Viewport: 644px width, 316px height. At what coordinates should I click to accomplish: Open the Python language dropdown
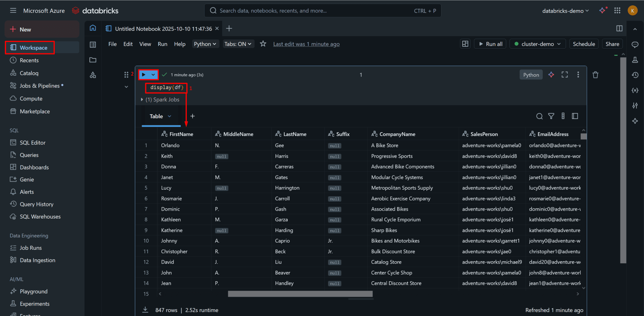coord(205,44)
